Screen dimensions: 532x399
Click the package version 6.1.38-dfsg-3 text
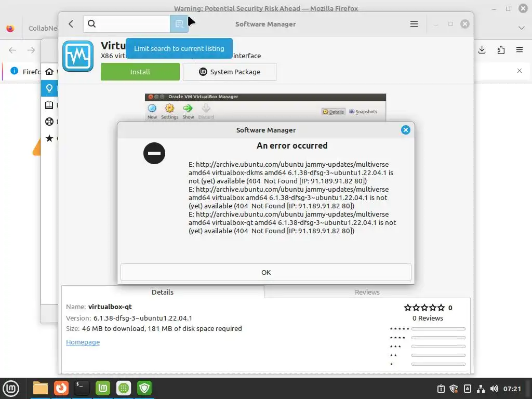coord(143,318)
